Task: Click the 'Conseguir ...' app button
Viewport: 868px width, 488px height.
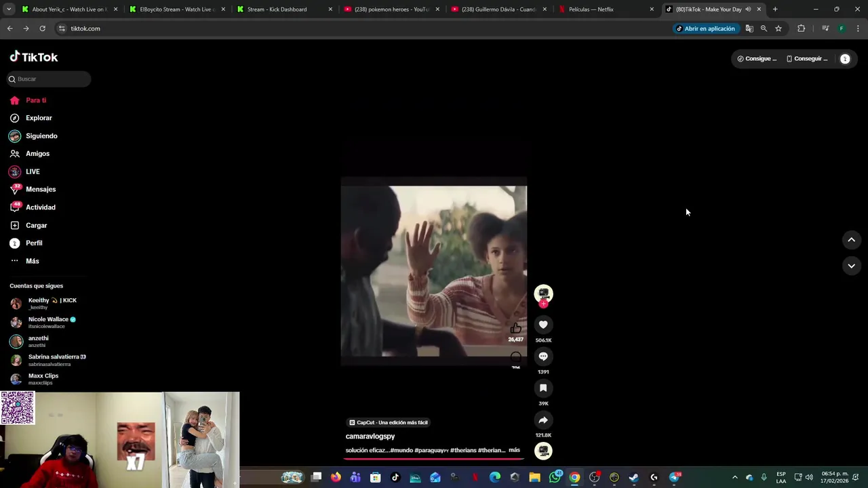Action: click(807, 59)
